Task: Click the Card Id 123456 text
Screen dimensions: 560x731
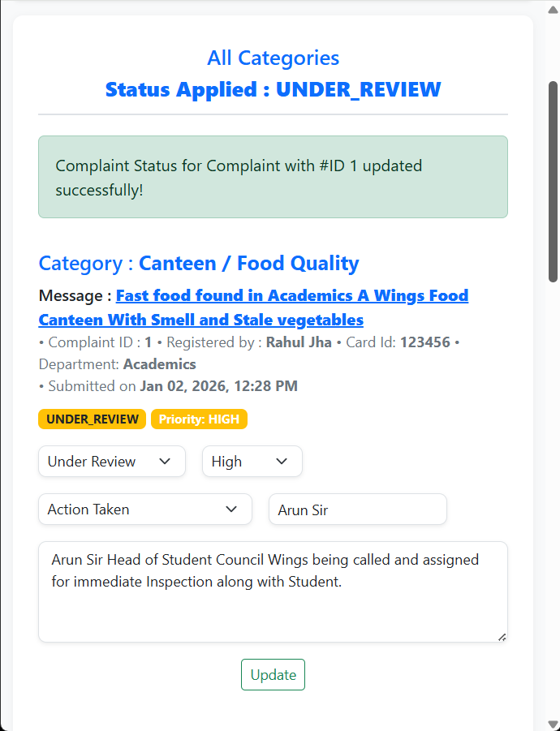Action: pos(424,342)
